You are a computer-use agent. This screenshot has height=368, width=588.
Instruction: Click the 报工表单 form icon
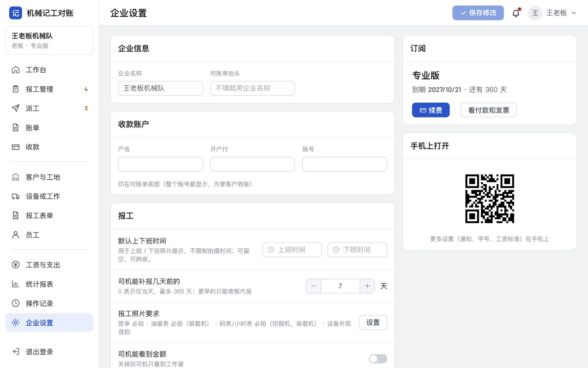click(15, 215)
